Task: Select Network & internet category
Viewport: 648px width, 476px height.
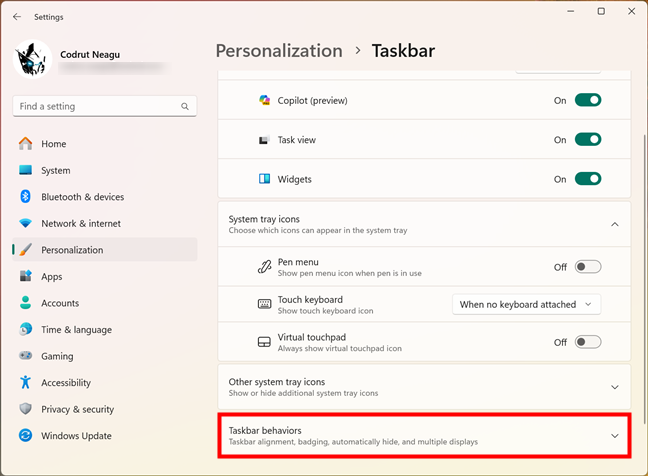Action: (x=105, y=223)
